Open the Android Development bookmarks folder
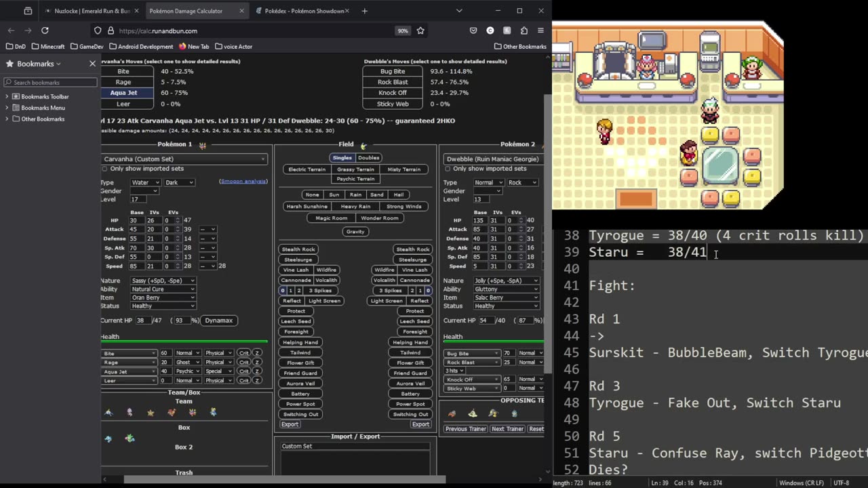The width and height of the screenshot is (868, 488). (141, 47)
